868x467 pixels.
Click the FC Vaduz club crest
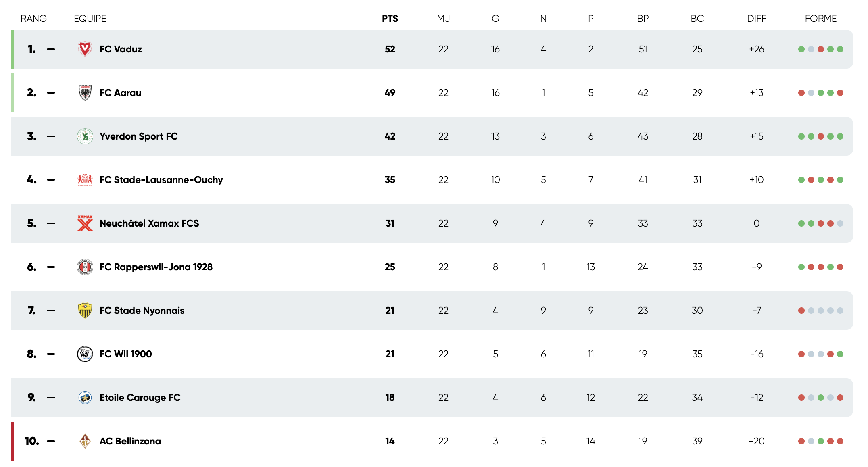85,49
